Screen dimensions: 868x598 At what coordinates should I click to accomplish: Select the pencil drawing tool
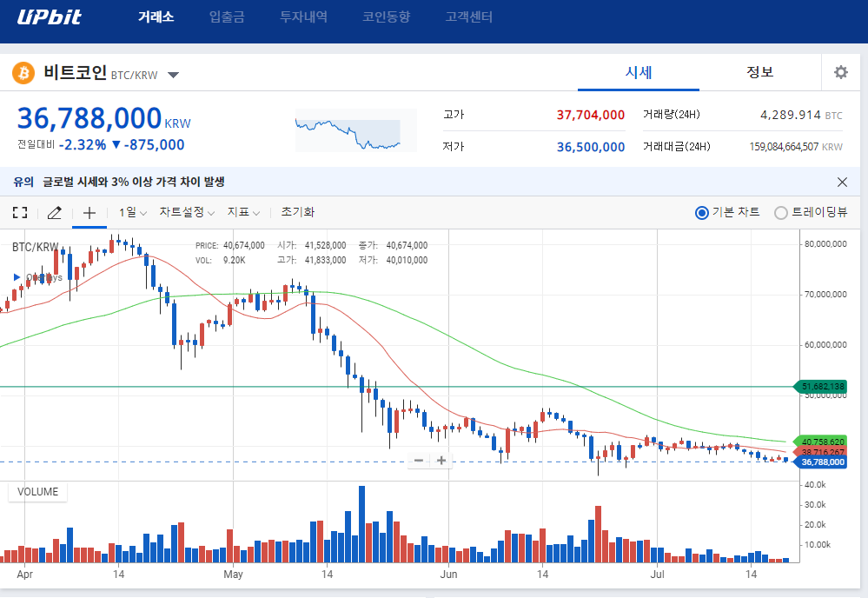(54, 212)
